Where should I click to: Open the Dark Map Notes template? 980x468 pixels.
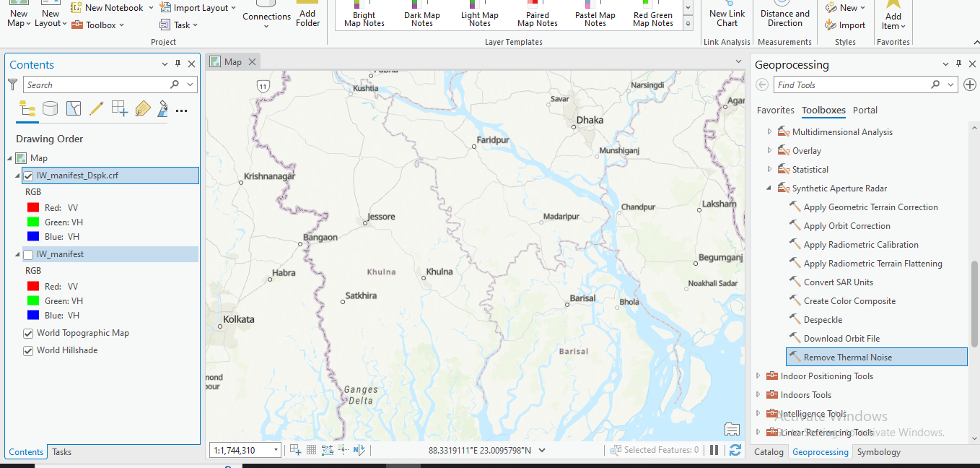421,16
